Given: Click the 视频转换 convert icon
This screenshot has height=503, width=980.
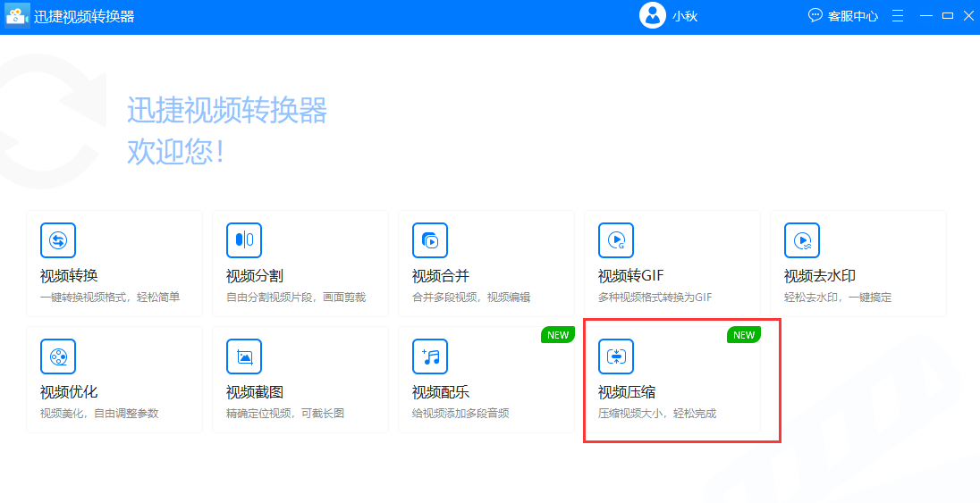Looking at the screenshot, I should point(58,240).
